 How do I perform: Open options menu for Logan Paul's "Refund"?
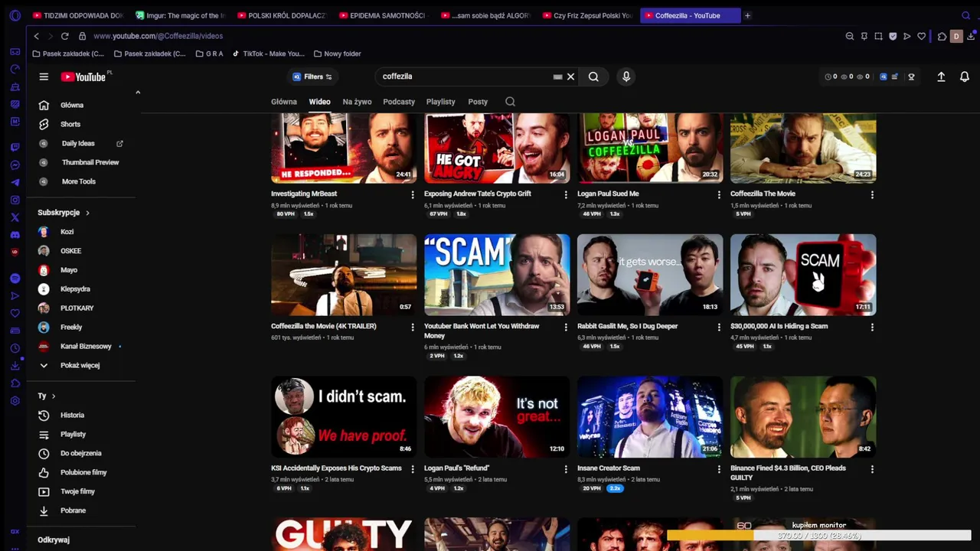coord(566,468)
